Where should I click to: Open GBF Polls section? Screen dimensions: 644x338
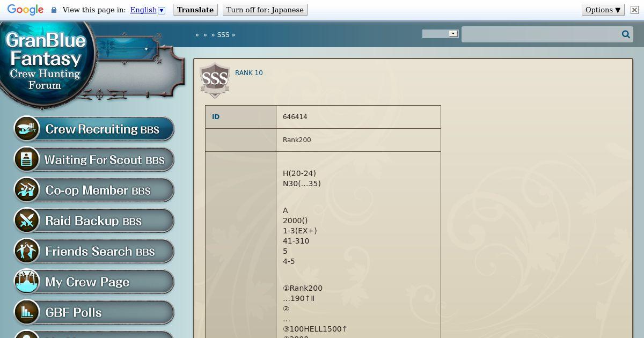94,313
